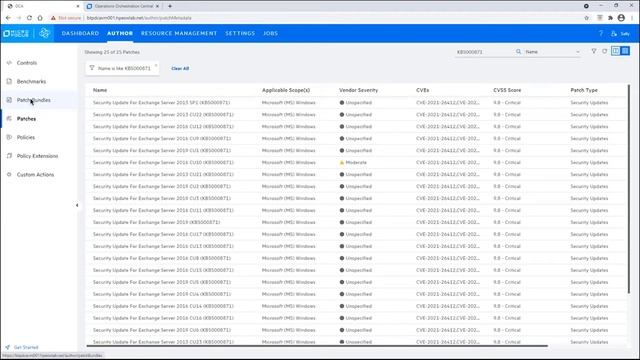Open the browser extensions puzzle icon
This screenshot has width=640, height=360.
(610, 18)
